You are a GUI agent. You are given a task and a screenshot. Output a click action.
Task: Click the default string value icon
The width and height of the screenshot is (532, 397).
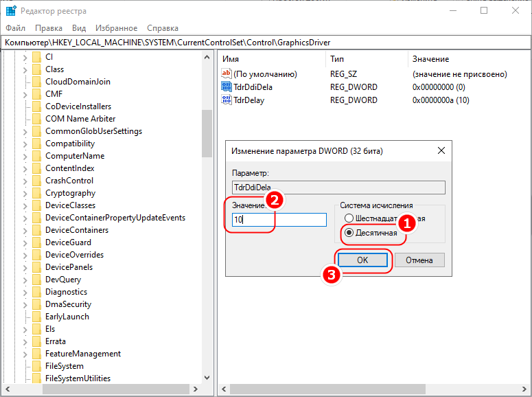[227, 74]
